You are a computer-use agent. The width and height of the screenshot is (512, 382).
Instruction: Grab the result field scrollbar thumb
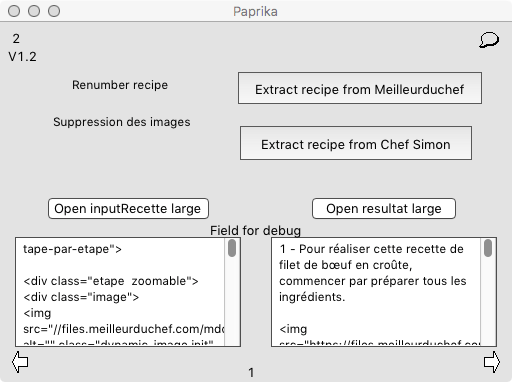coord(488,248)
